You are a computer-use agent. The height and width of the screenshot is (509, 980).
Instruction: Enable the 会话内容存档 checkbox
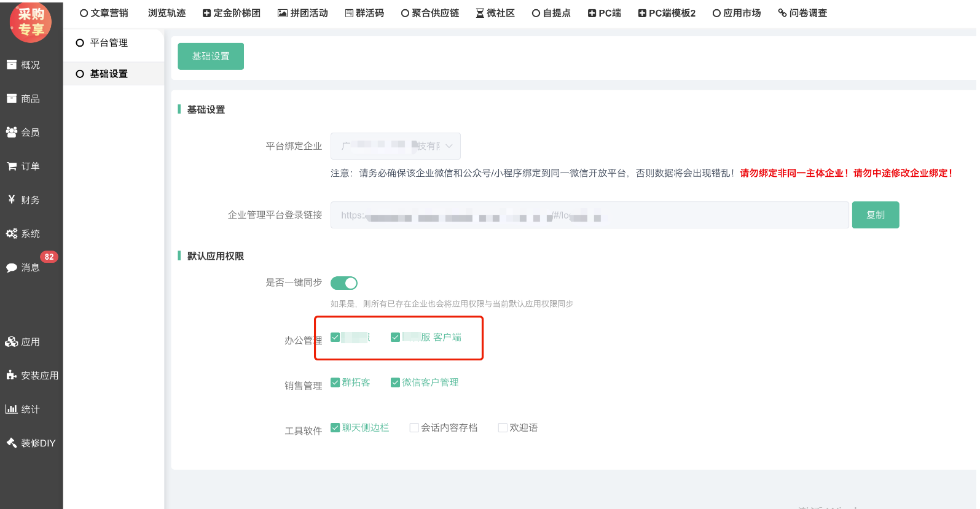pyautogui.click(x=414, y=428)
